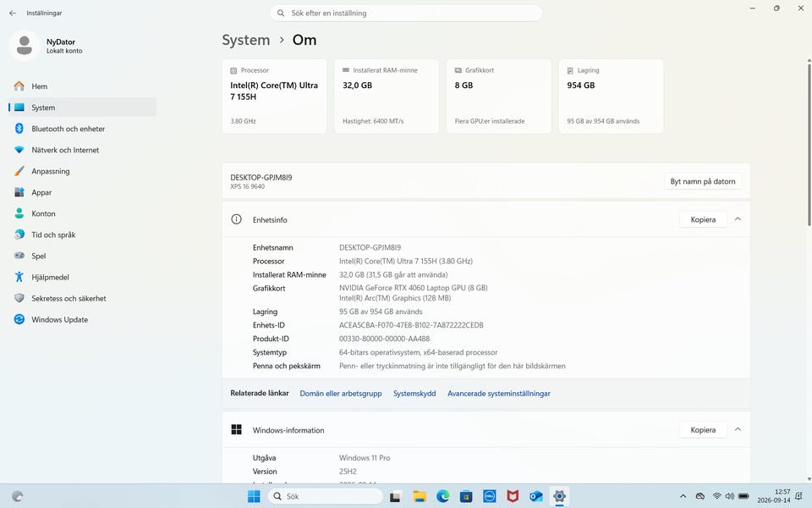This screenshot has height=508, width=812.
Task: Show hidden tray icons chevron
Action: pyautogui.click(x=683, y=496)
